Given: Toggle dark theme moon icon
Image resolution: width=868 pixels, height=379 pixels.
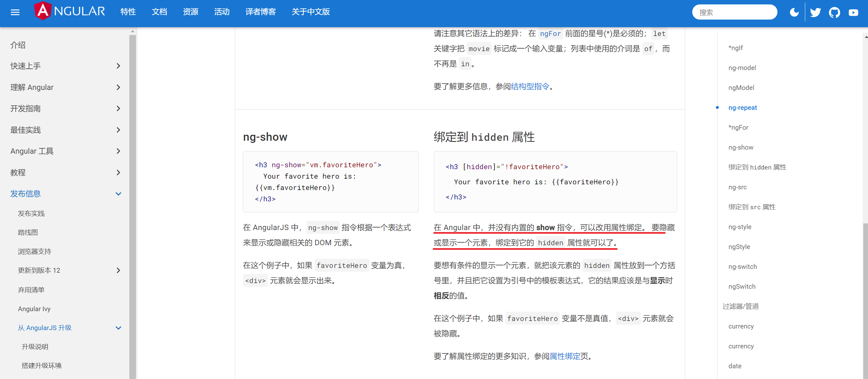Looking at the screenshot, I should click(794, 12).
